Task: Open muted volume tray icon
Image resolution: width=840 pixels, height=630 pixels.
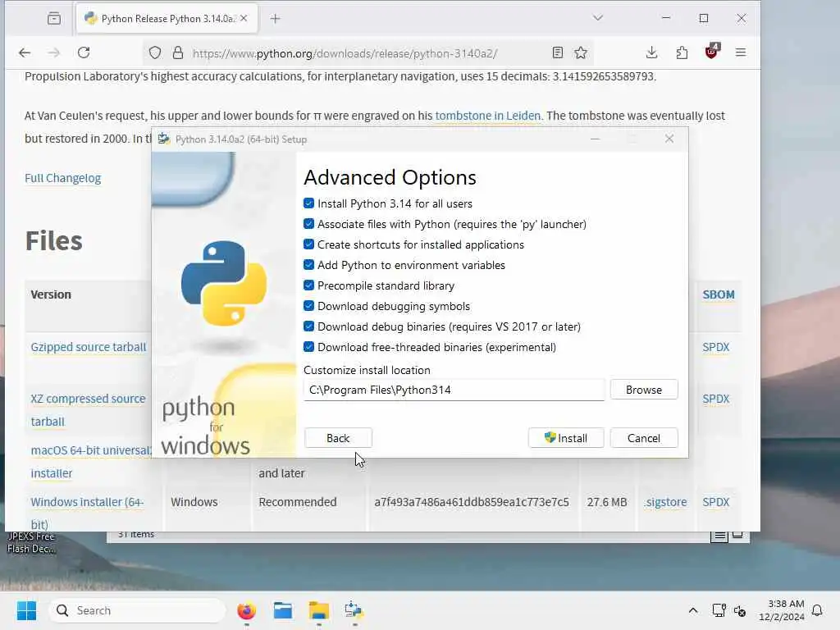Action: [741, 610]
